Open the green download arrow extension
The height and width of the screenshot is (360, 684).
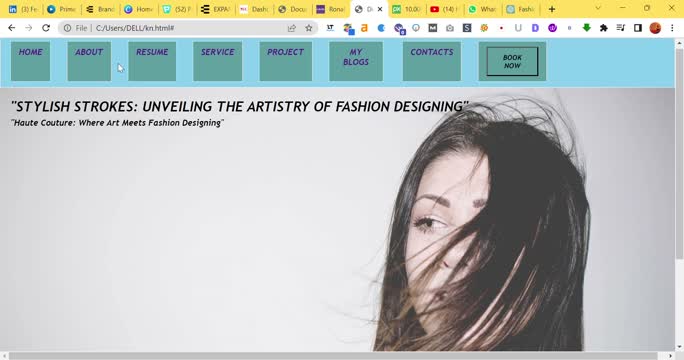click(587, 28)
